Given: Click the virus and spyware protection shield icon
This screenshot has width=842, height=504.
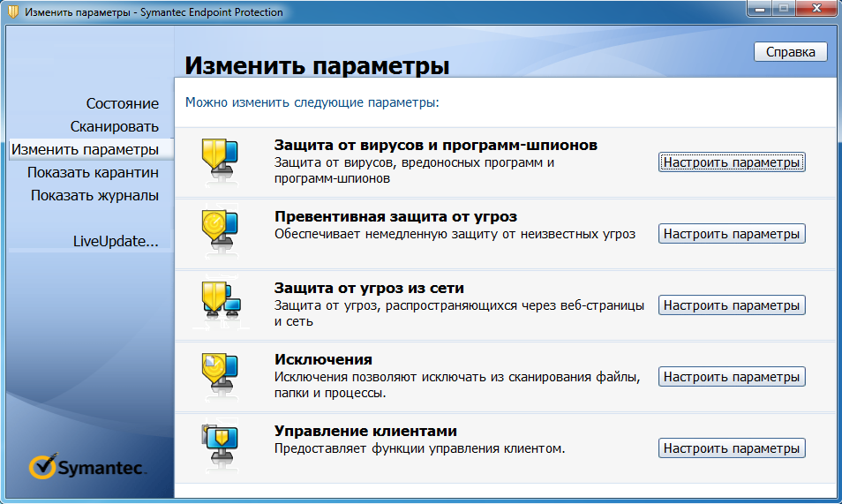Looking at the screenshot, I should 220,159.
